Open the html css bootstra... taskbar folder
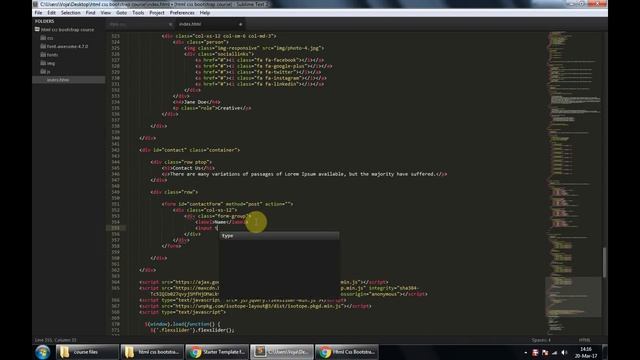The width and height of the screenshot is (640, 360). pos(151,352)
